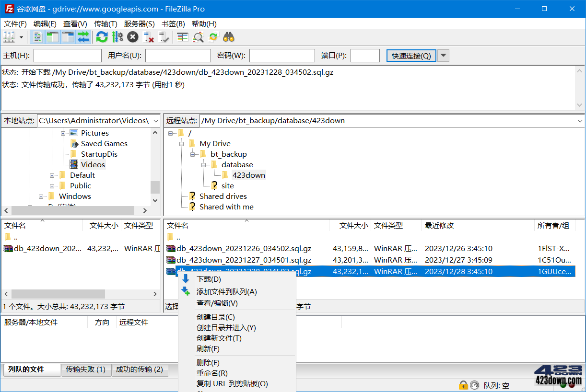Open the quickconnect dropdown arrow

(x=443, y=56)
